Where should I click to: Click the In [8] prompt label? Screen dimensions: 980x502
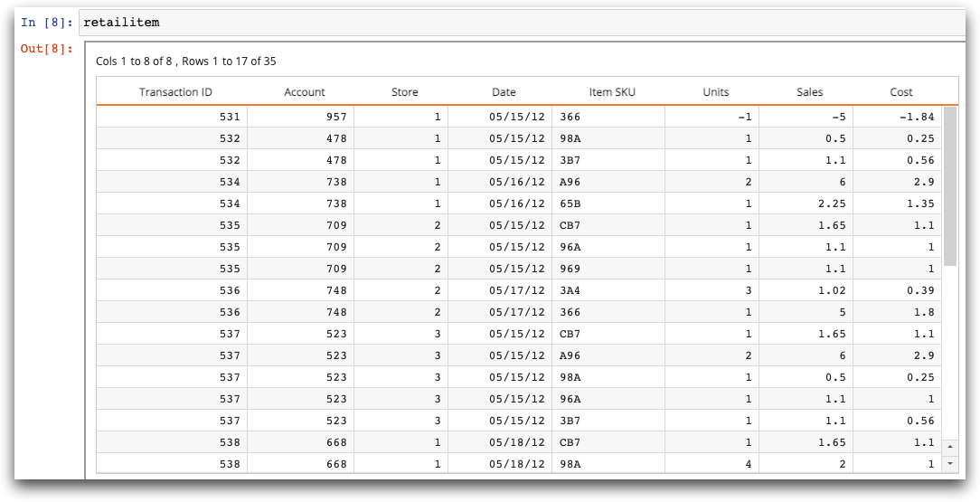click(47, 24)
